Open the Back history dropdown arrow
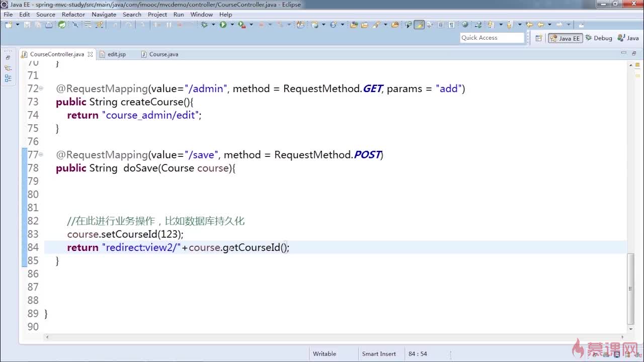 (x=549, y=25)
